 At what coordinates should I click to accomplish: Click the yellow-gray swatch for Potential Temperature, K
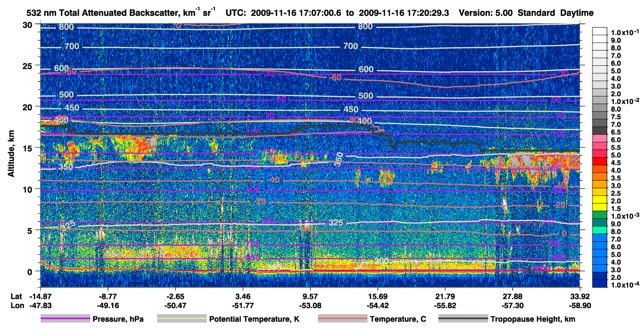[x=181, y=319]
